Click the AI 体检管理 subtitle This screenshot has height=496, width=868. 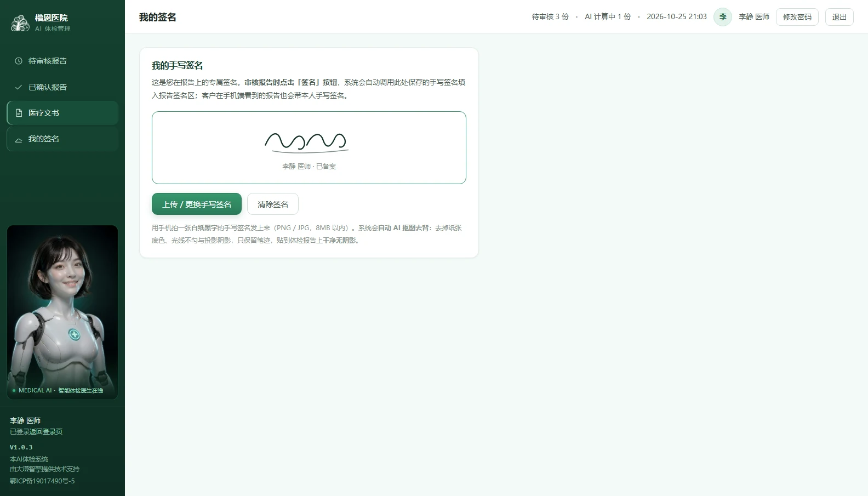53,28
